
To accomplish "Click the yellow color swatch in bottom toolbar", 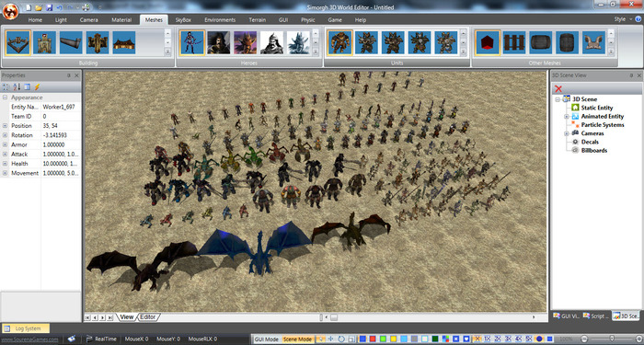I will point(393,339).
